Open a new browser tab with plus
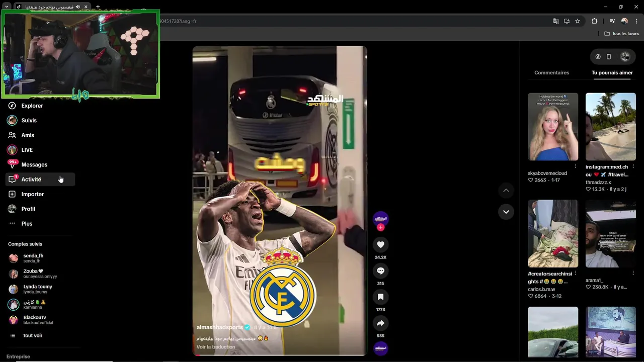The image size is (644, 362). point(98,7)
